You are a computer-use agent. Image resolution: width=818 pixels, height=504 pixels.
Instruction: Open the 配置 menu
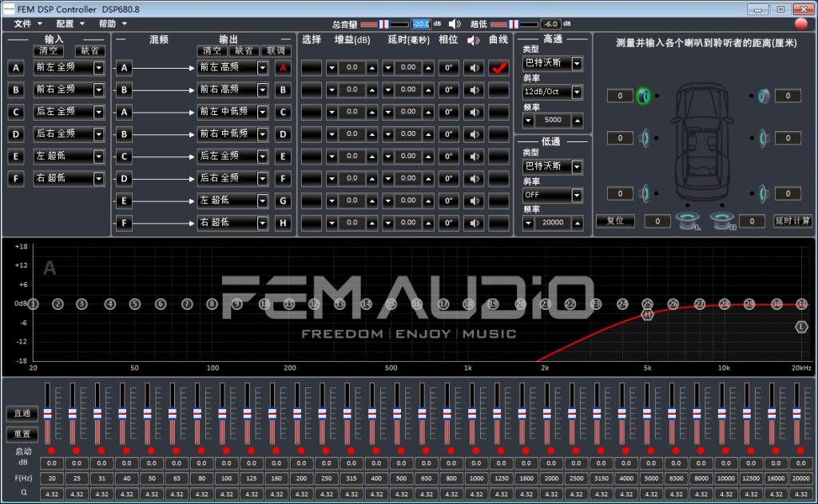click(69, 24)
